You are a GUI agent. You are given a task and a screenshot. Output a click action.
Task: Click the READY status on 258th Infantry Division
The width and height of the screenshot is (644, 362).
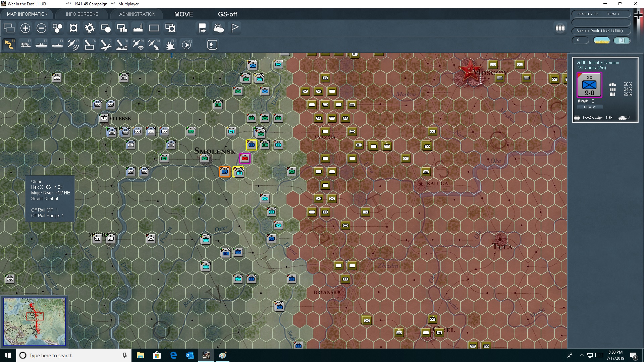tap(590, 107)
